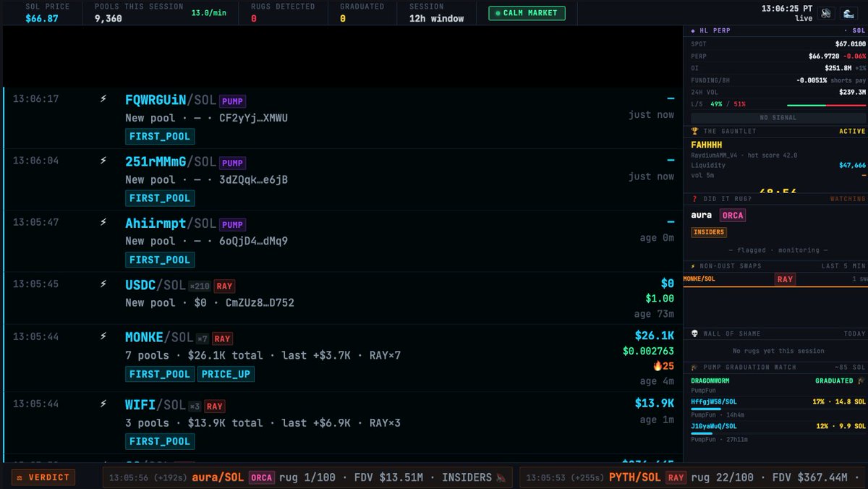Click the diamond icon beside HL PERP
Viewport: 868px width, 489px height.
coord(694,31)
